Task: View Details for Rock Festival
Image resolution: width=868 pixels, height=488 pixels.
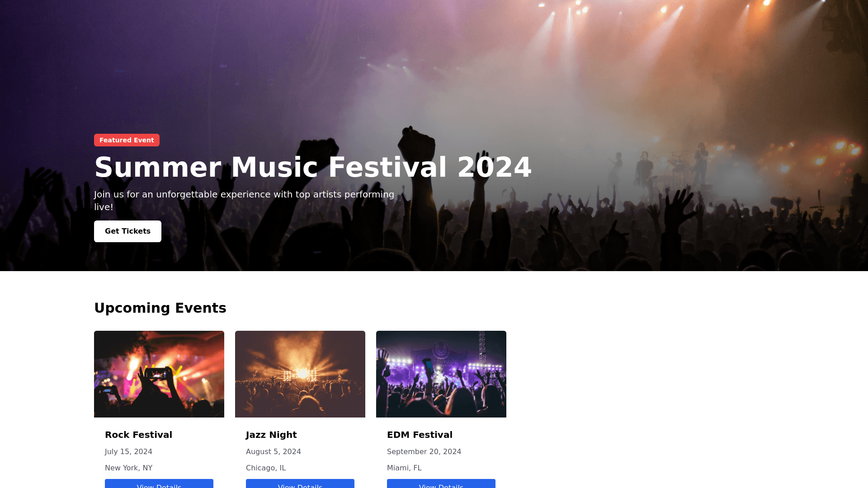Action: [159, 484]
